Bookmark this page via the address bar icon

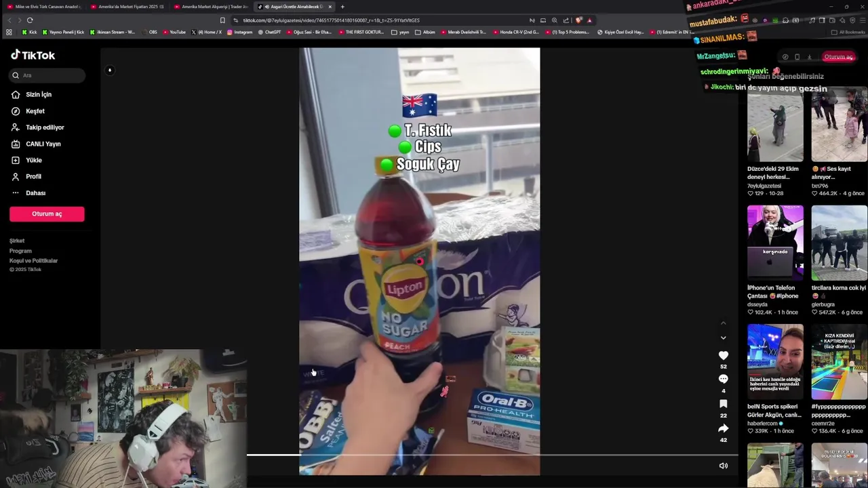tap(222, 20)
